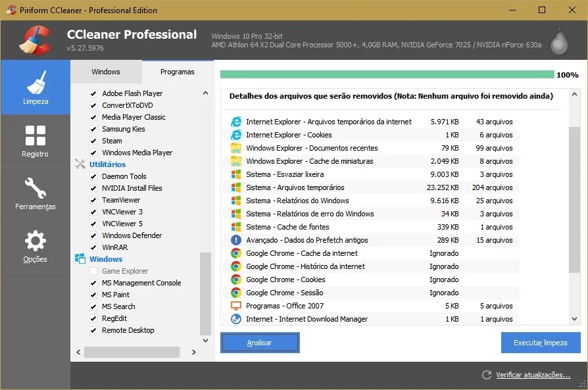The height and width of the screenshot is (390, 588).
Task: Uncheck MS Paint
Action: click(x=93, y=295)
